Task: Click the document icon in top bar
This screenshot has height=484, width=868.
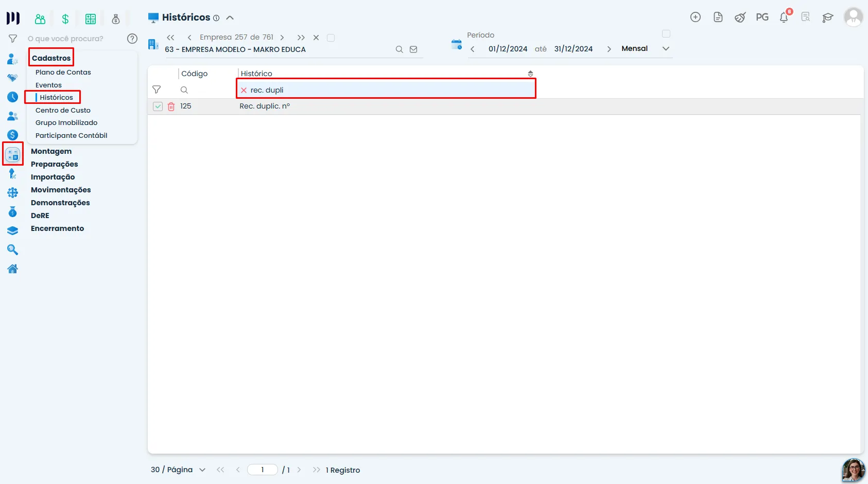Action: (718, 17)
